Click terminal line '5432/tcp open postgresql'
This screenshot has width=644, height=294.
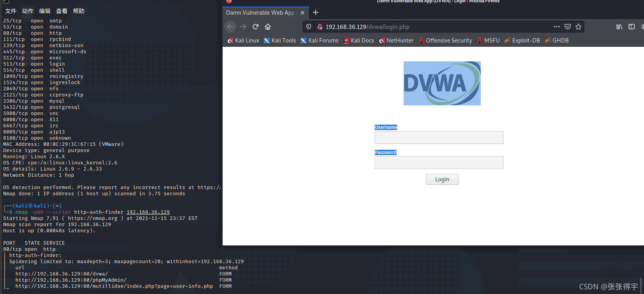(42, 107)
